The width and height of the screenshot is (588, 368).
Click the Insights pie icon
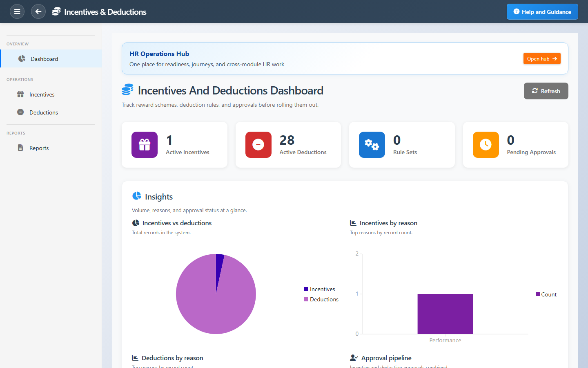(136, 196)
